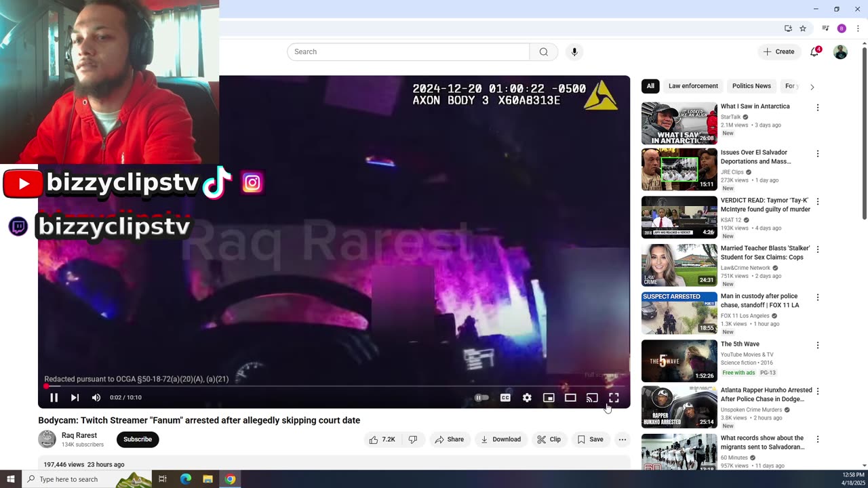Click the Windows taskbar search box

86,479
